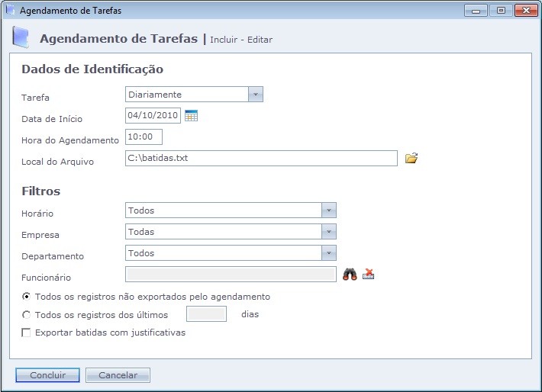This screenshot has width=542, height=392.
Task: Click the Hora do Agendamento time field
Action: click(x=144, y=137)
